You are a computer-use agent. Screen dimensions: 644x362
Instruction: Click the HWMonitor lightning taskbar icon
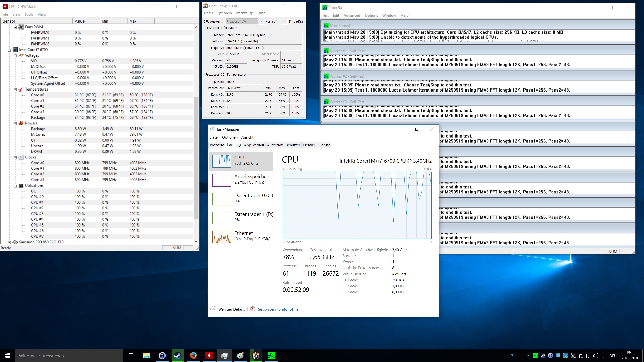tap(209, 356)
